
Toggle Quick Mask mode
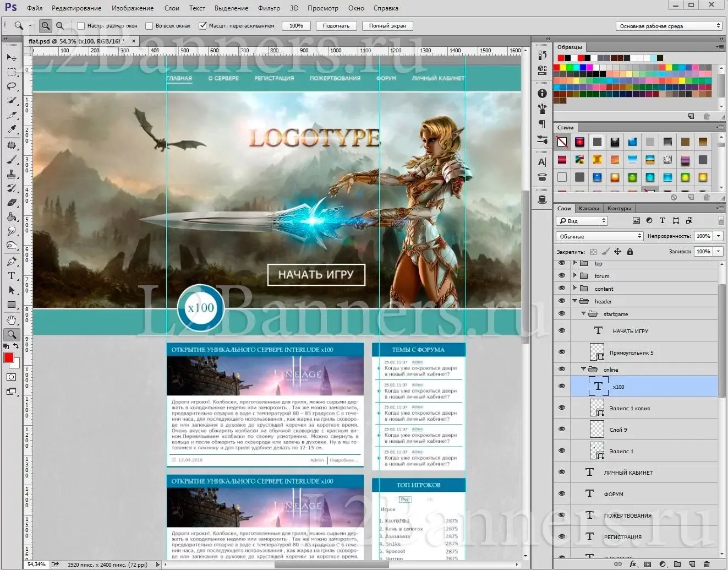click(x=12, y=377)
